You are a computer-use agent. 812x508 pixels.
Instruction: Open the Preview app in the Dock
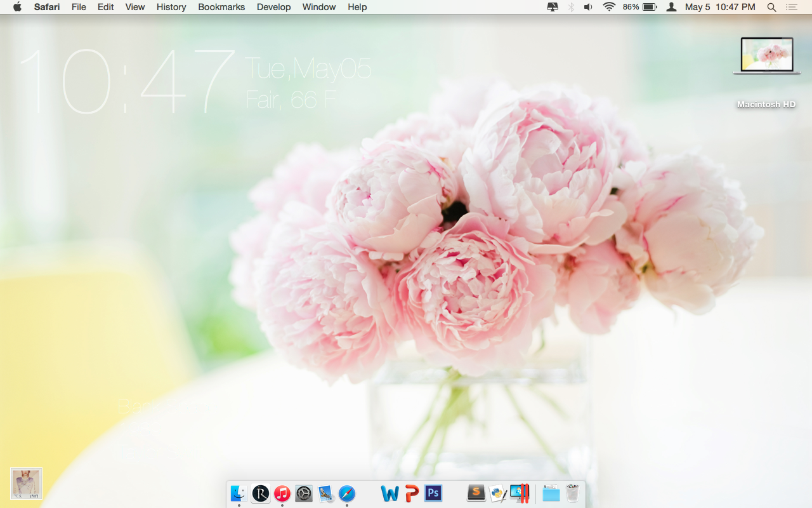coord(326,493)
